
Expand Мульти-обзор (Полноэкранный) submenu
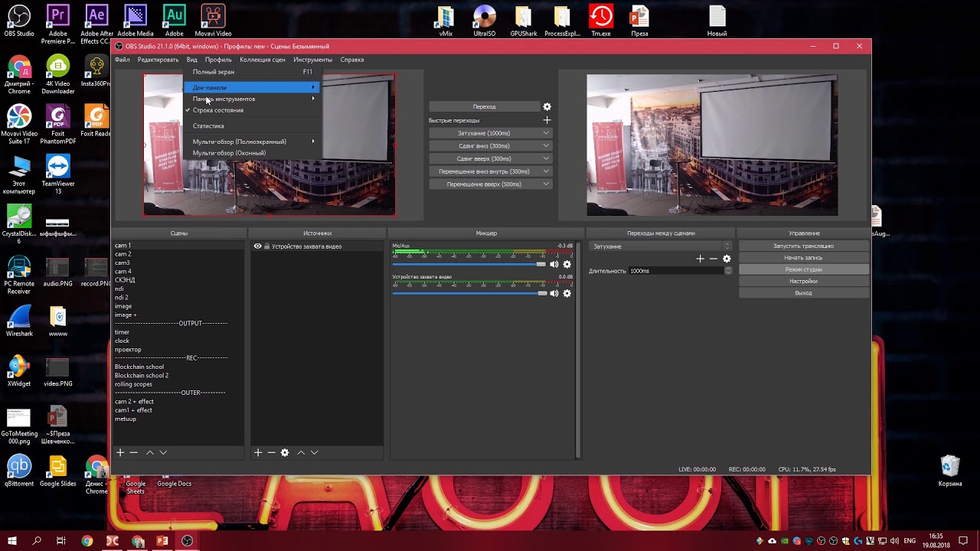pyautogui.click(x=250, y=142)
